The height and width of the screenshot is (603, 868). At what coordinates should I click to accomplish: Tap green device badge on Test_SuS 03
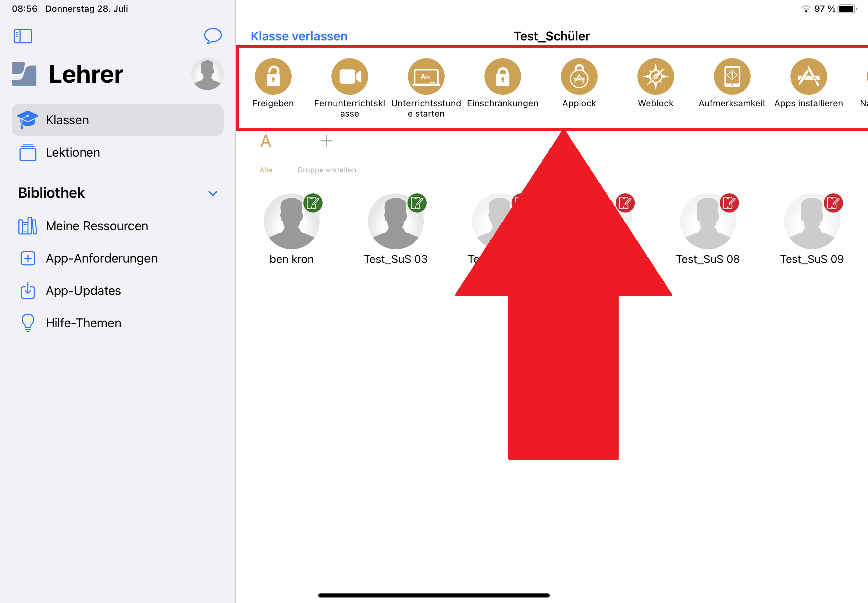coord(417,203)
